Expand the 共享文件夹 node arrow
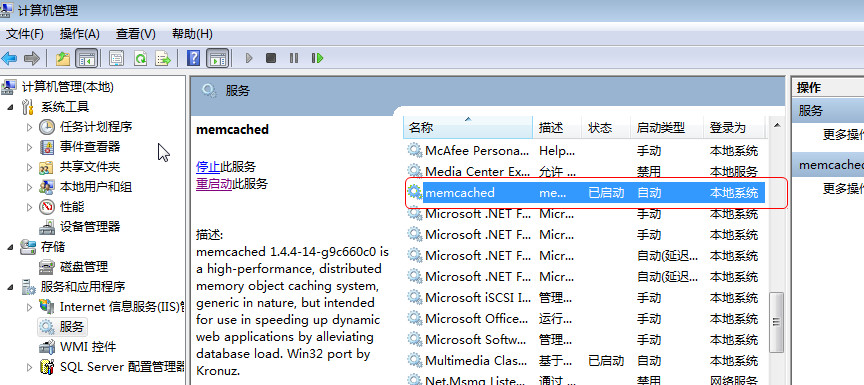This screenshot has height=385, width=864. click(30, 167)
